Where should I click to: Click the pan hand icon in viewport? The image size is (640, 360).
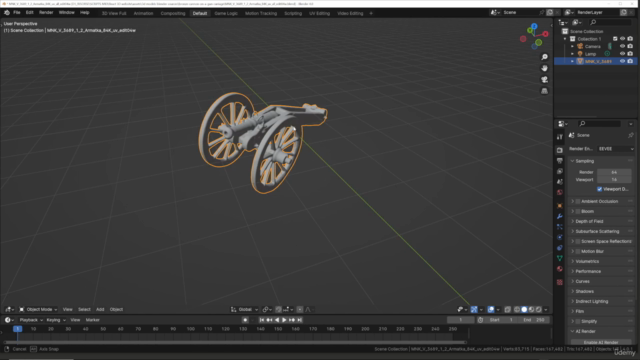click(x=544, y=68)
